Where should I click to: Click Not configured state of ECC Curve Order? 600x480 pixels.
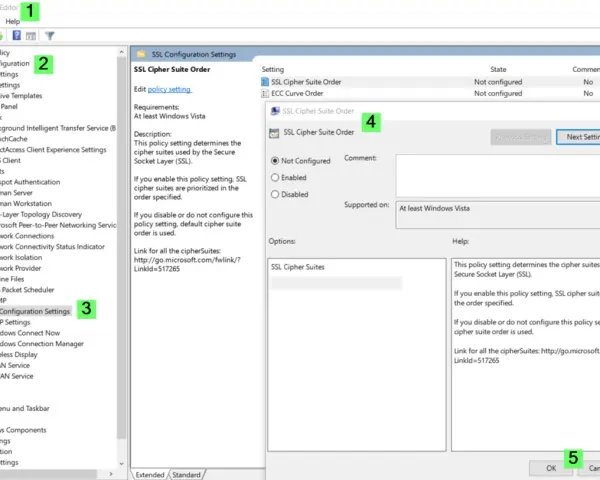tap(498, 93)
